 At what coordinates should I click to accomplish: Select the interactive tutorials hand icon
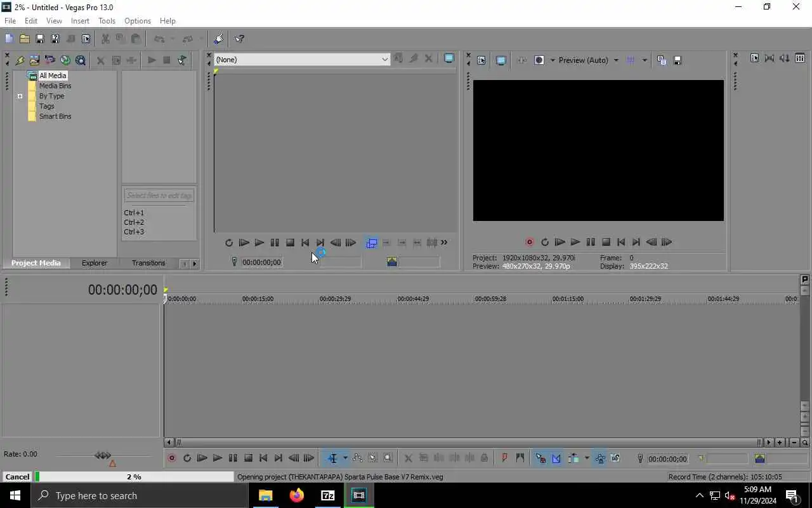pos(219,39)
